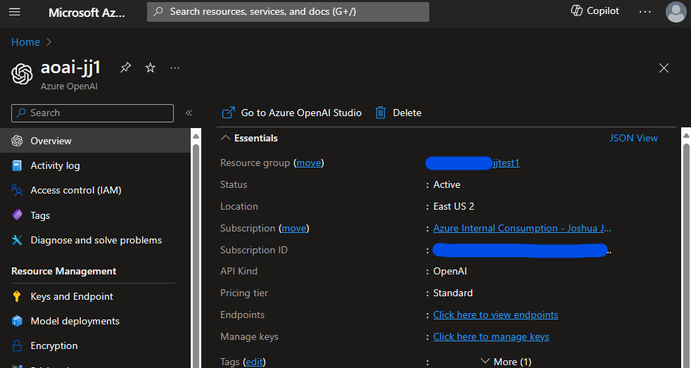Click the 'Active' status value
691x368 pixels.
click(446, 185)
